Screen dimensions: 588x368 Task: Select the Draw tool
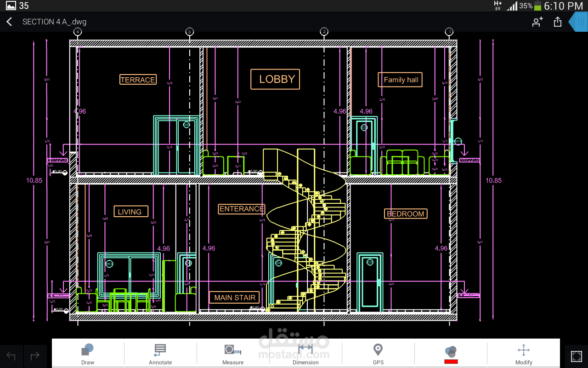(88, 353)
